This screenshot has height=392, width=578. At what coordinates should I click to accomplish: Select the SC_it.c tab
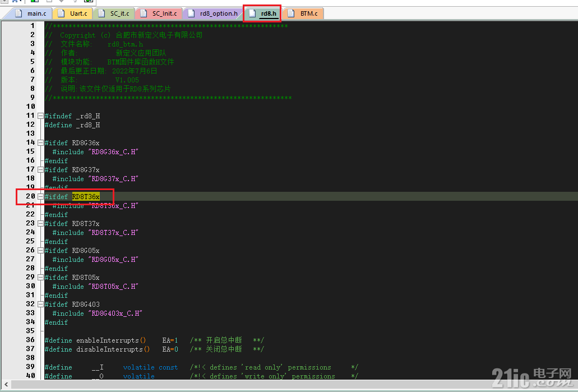point(114,13)
